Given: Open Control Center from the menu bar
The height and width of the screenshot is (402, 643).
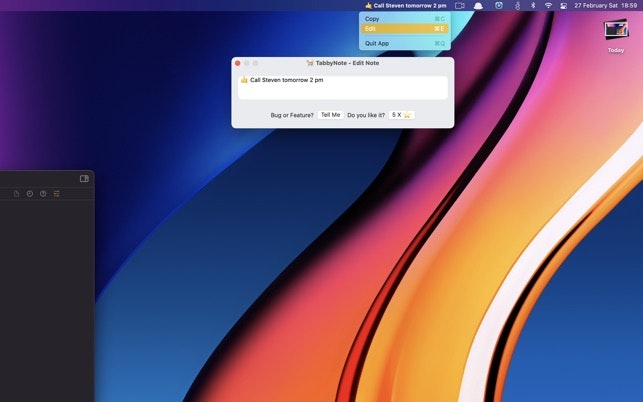Looking at the screenshot, I should point(563,6).
